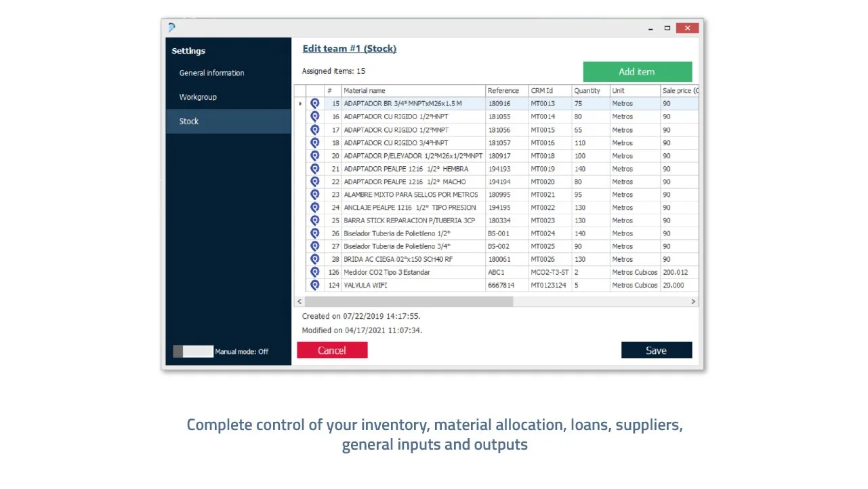868x489 pixels.
Task: Open General information settings
Action: pos(228,73)
